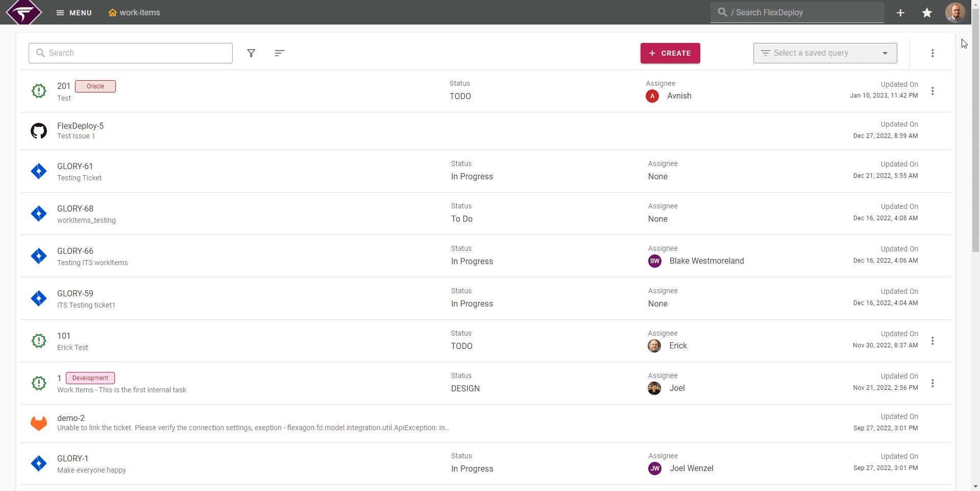
Task: Click the Jira icon for GLORY-61
Action: tap(39, 171)
